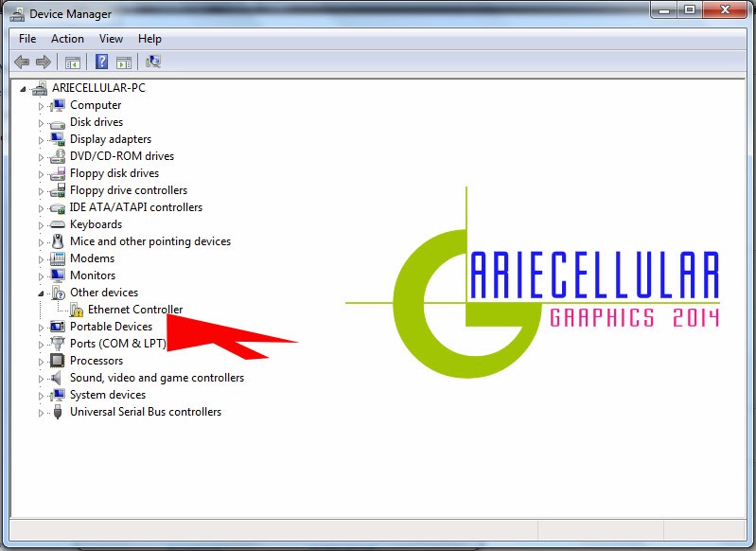756x551 pixels.
Task: Click Show/Hide Console Tree toolbar icon
Action: (73, 62)
